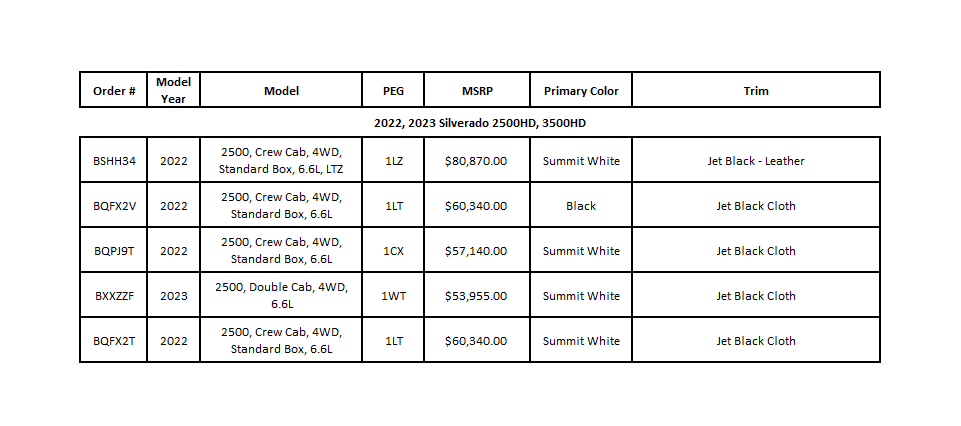The height and width of the screenshot is (426, 961).
Task: Select the Primary Color column header
Action: tap(581, 90)
